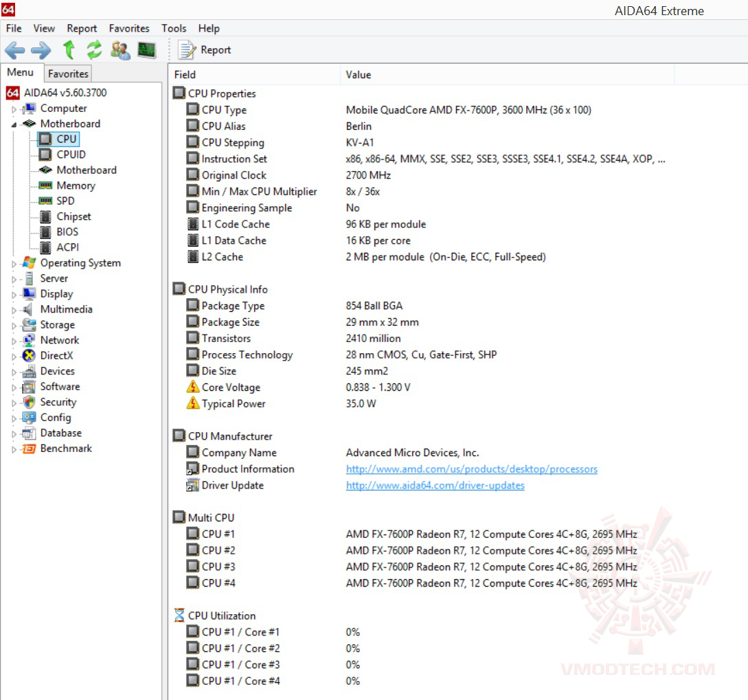Open the Help menu
Image resolution: width=748 pixels, height=700 pixels.
coord(209,28)
